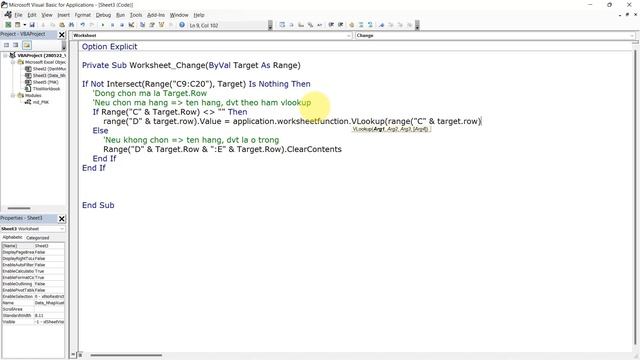Click the code window horizontal scrollbar
This screenshot has width=640, height=360.
click(126, 355)
